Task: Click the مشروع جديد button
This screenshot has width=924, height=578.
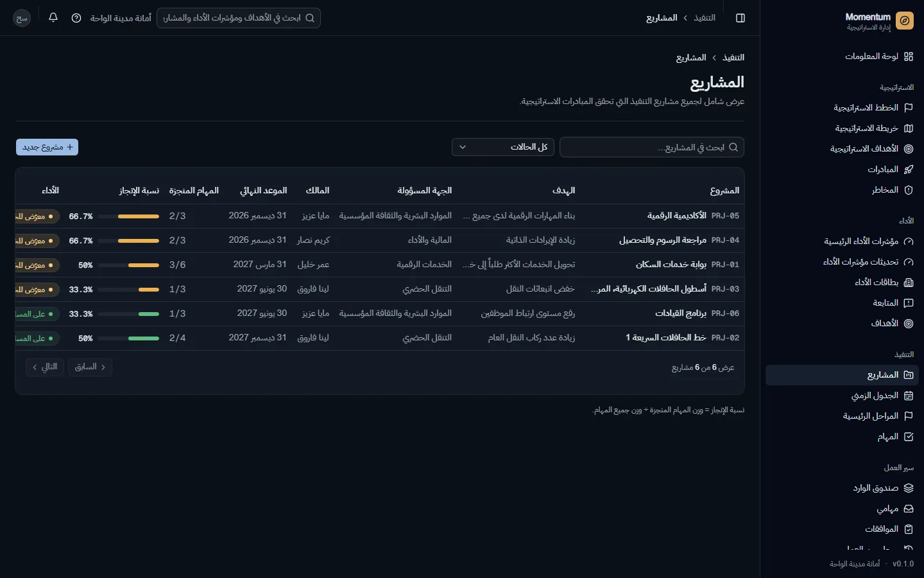Action: click(47, 147)
